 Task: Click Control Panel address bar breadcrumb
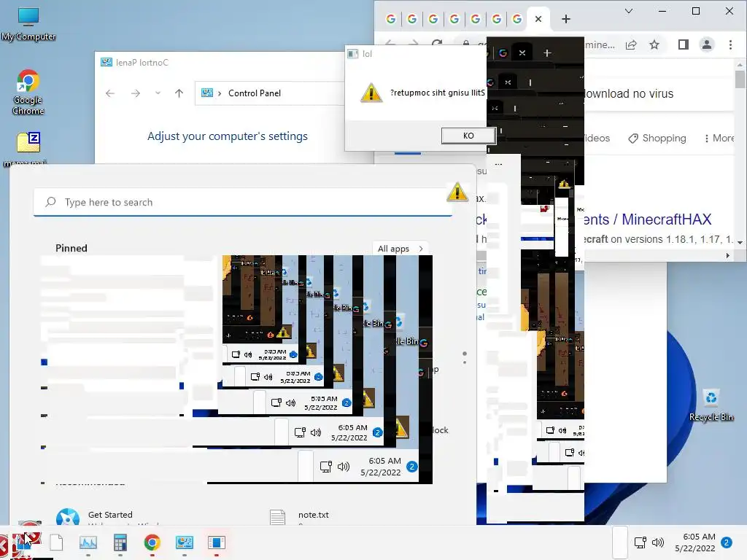pos(255,93)
